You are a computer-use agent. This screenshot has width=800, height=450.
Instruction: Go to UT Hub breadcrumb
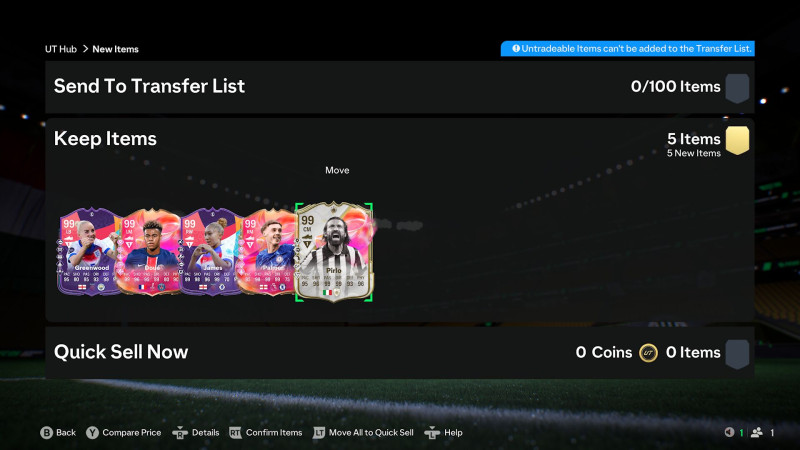tap(61, 49)
